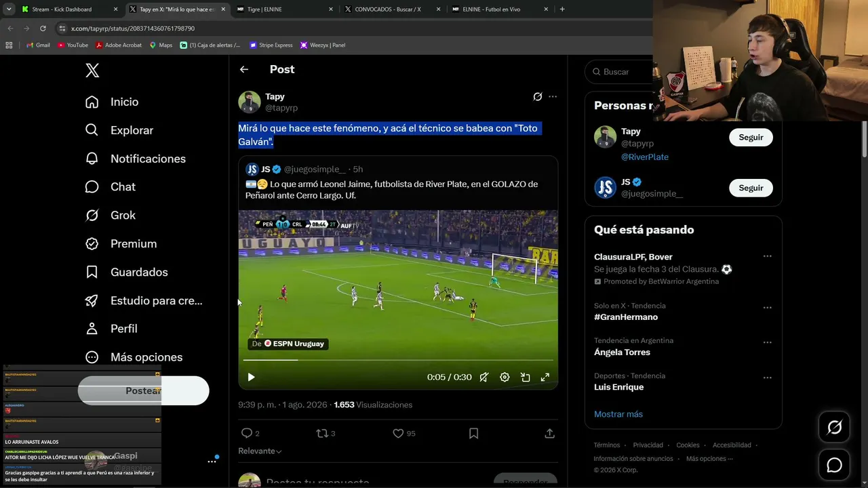Switch to the CONVOCADOS - Buscar / X tab
868x488 pixels.
point(392,9)
